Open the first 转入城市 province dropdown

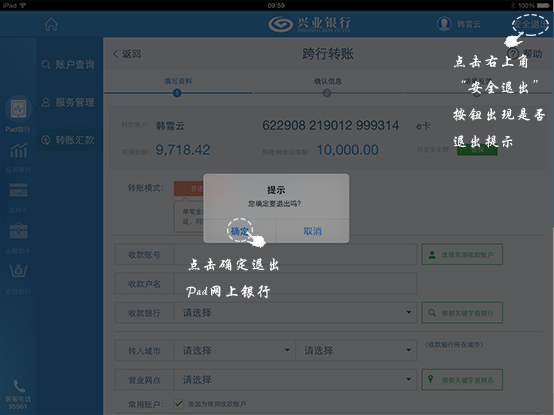[235, 350]
